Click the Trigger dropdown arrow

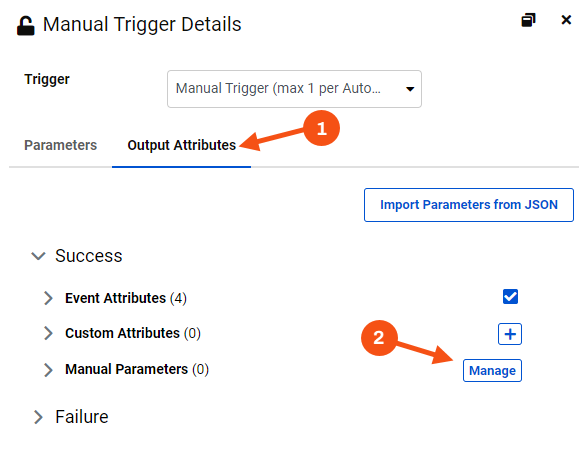410,89
